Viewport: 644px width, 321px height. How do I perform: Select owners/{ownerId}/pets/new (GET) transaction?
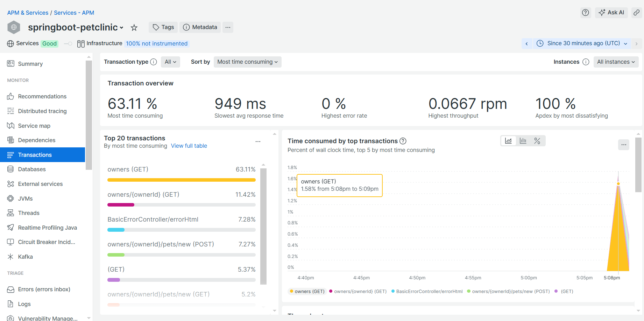click(x=182, y=299)
